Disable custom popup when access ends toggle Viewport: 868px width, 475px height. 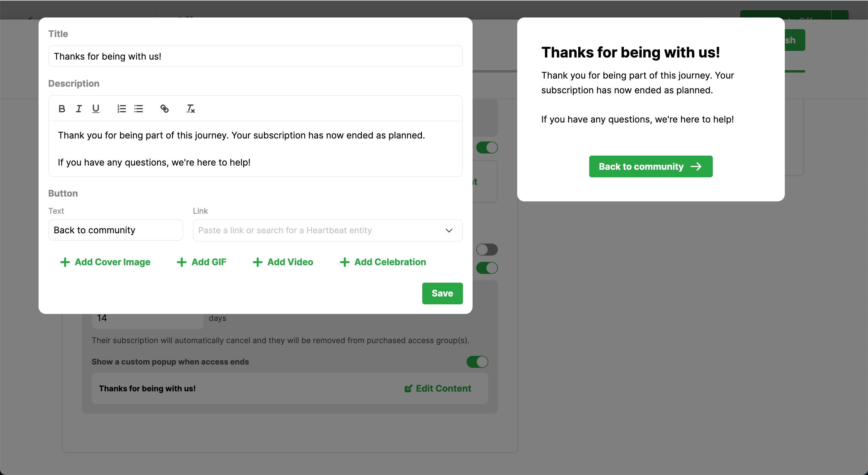pyautogui.click(x=477, y=362)
